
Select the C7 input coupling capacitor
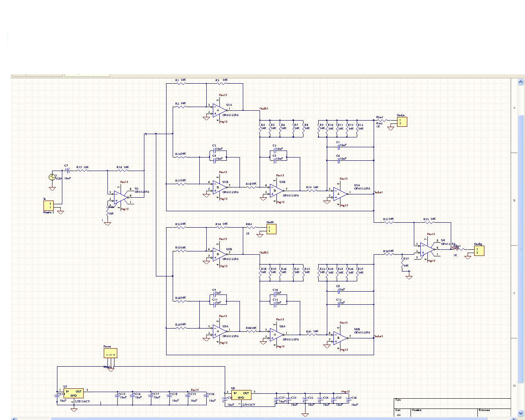tap(68, 171)
